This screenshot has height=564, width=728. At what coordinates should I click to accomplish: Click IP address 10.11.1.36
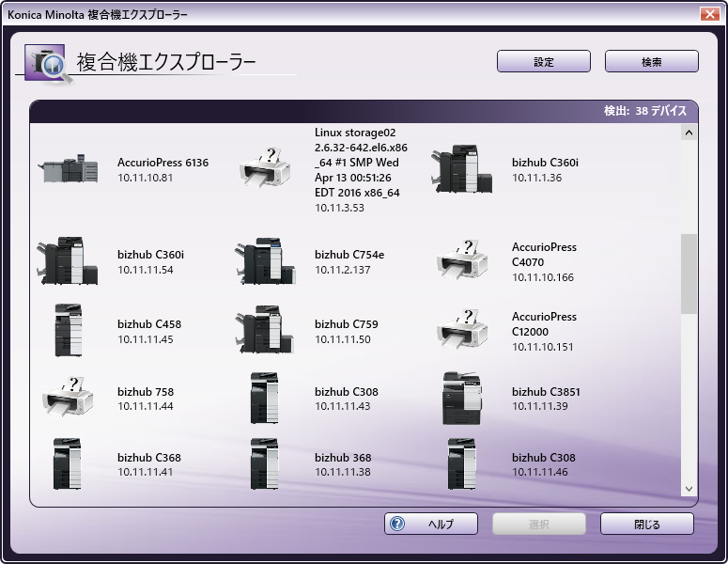(x=536, y=178)
